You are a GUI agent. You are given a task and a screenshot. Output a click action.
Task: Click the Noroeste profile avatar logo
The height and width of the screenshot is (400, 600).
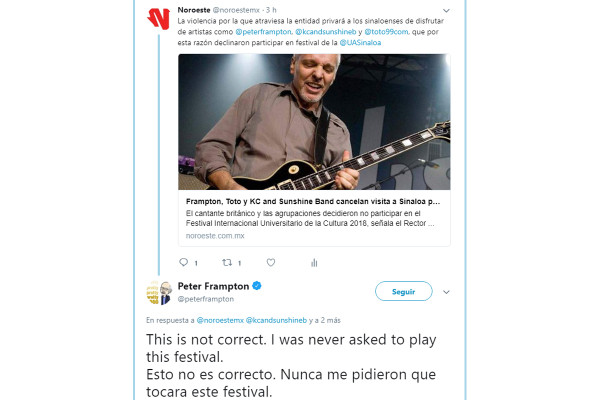[x=158, y=18]
